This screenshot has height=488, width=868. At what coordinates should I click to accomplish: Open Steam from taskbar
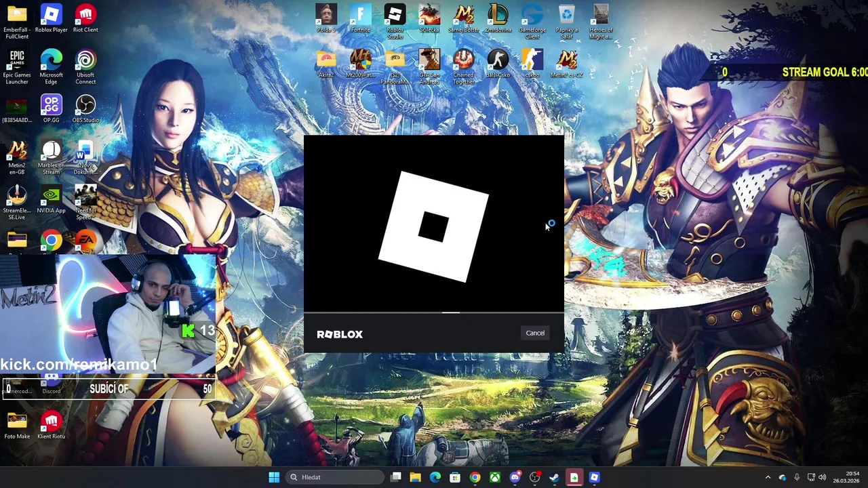tap(554, 477)
